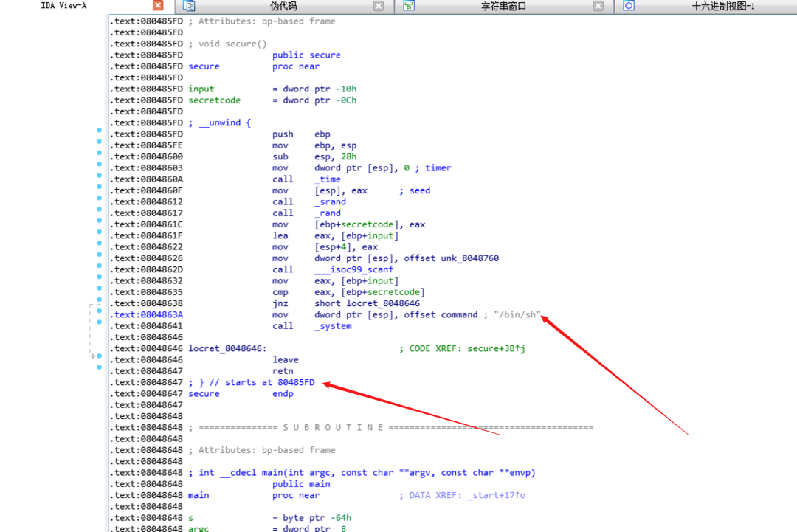
Task: Toggle breakpoint dot at call _system line
Action: point(100,326)
